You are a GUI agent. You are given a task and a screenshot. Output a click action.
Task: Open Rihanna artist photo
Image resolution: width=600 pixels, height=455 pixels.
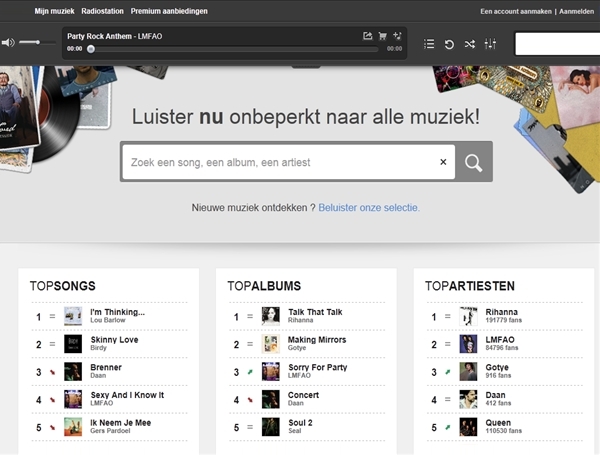click(468, 316)
